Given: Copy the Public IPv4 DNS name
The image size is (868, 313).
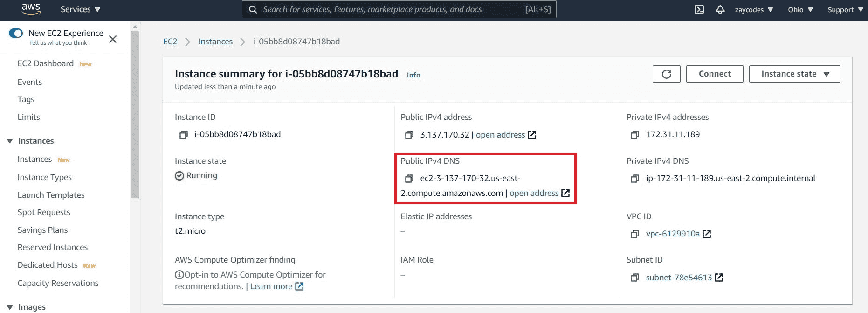Looking at the screenshot, I should click(409, 179).
